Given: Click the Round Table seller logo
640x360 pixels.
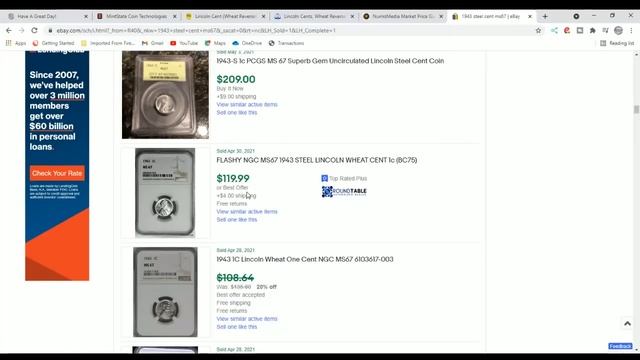Looking at the screenshot, I should pyautogui.click(x=344, y=191).
